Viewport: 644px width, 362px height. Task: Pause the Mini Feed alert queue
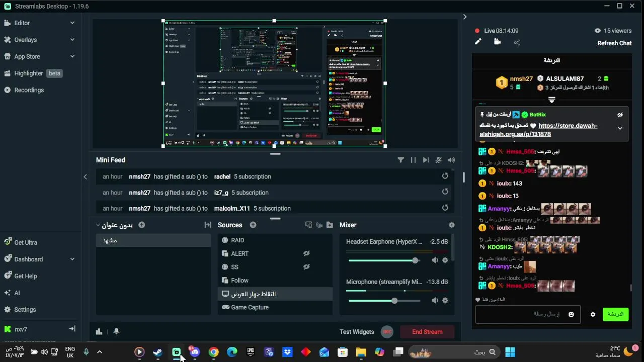[x=413, y=160]
